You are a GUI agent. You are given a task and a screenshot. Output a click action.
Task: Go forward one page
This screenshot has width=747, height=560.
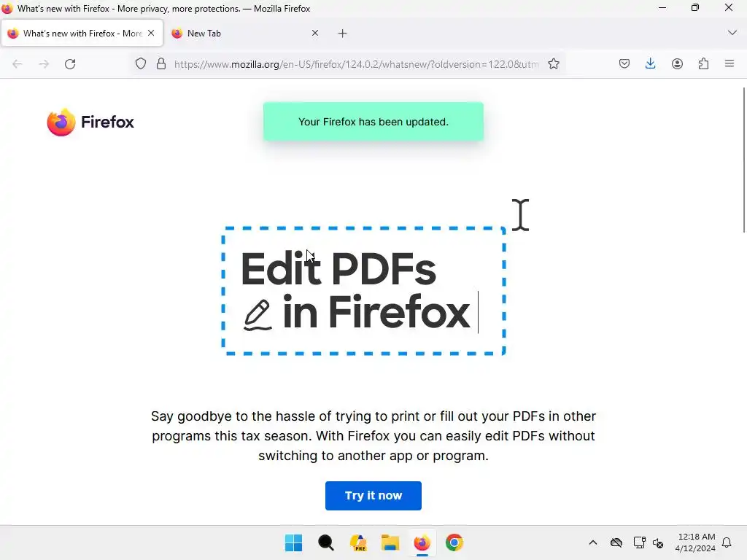tap(44, 64)
